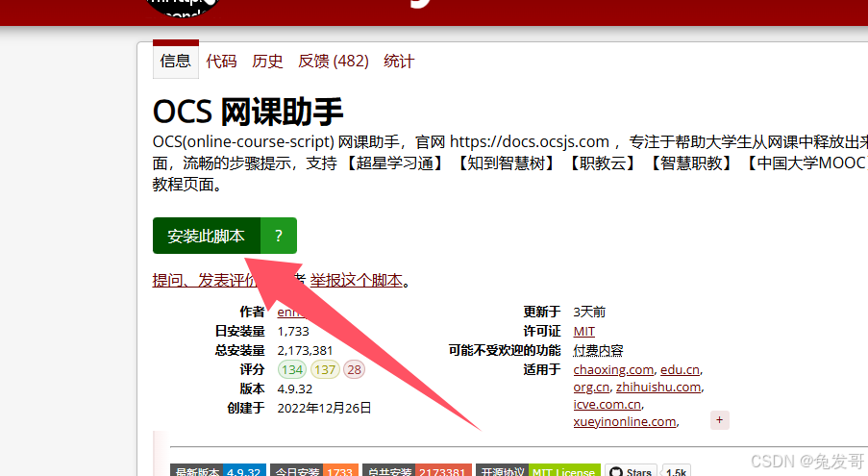The image size is (868, 476).
Task: Open the 信息 tab
Action: pyautogui.click(x=176, y=61)
